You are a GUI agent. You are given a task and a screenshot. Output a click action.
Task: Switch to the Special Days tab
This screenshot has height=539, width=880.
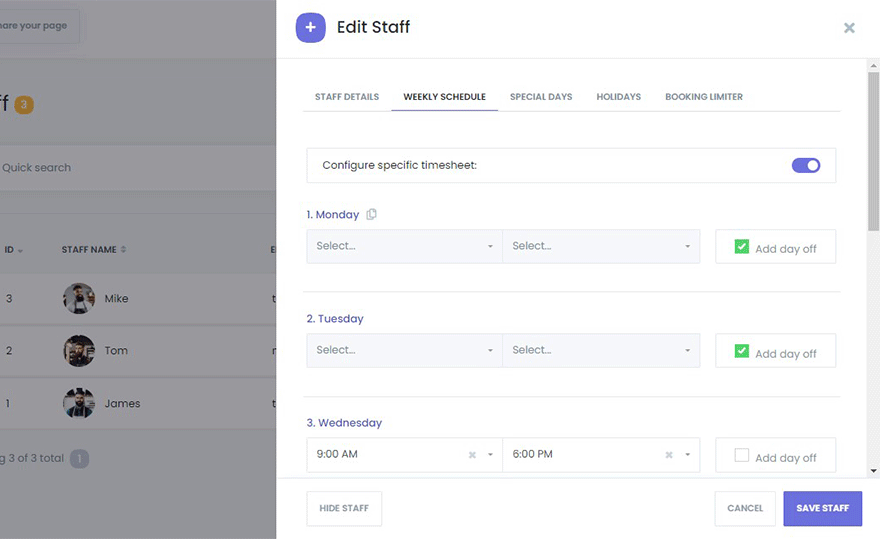coord(541,97)
